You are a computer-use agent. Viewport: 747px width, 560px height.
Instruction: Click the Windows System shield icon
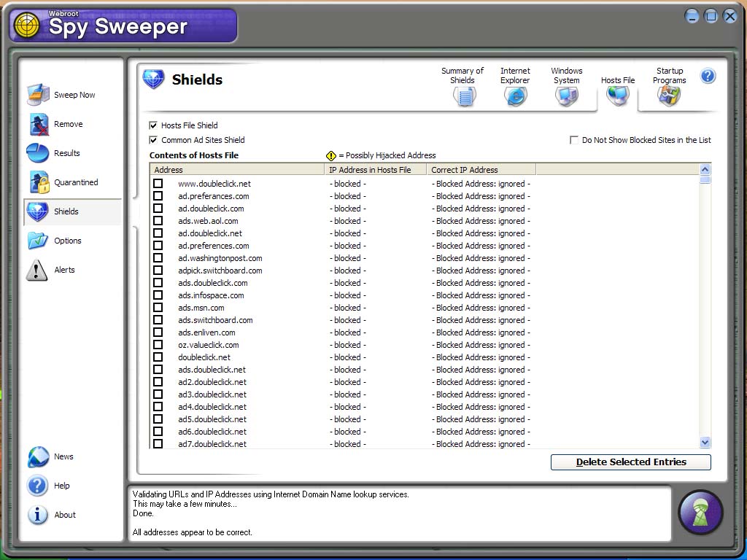click(567, 96)
